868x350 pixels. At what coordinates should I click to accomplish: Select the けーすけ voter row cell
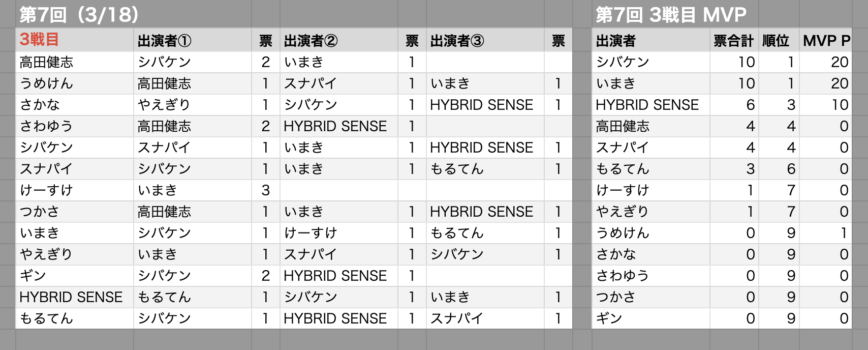pos(75,190)
